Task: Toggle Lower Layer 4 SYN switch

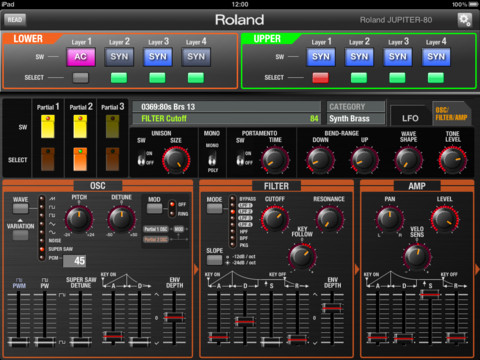Action: (196, 57)
